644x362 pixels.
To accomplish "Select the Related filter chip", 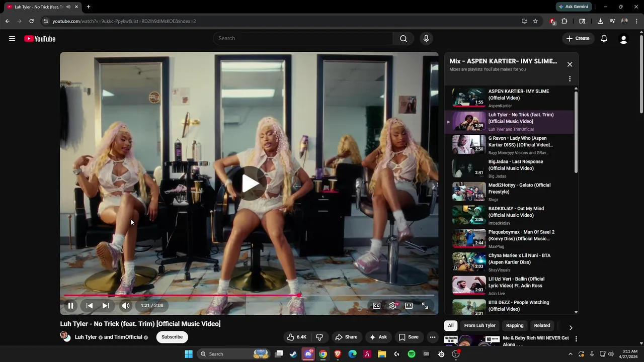I will coord(542,325).
